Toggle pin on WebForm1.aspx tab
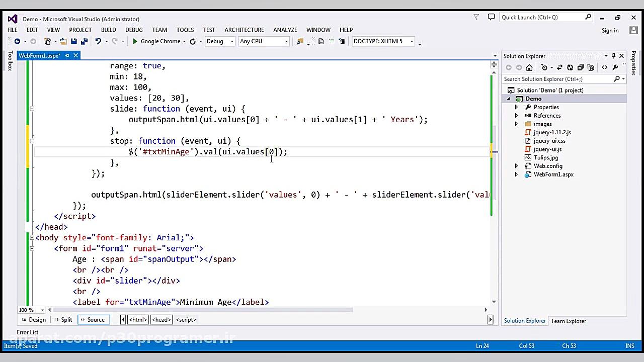This screenshot has height=362, width=644. [67, 55]
